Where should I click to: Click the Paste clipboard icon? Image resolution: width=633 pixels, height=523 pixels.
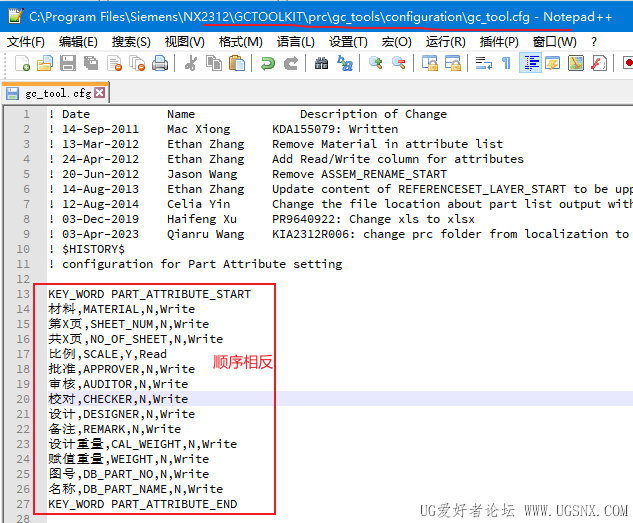(x=237, y=63)
